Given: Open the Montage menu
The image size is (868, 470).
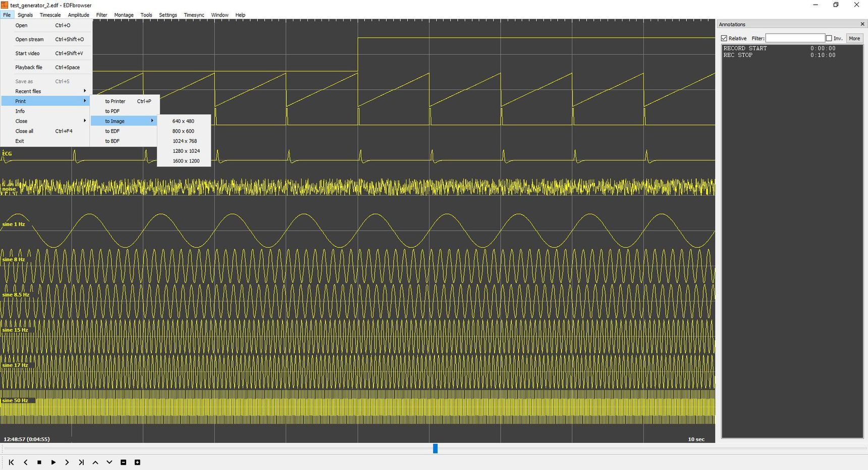Looking at the screenshot, I should pyautogui.click(x=124, y=15).
